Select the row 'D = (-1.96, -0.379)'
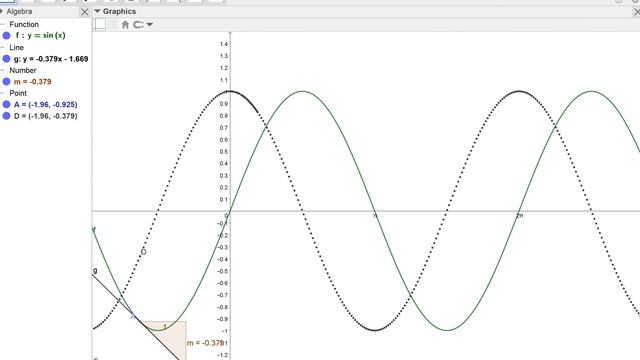 click(x=46, y=116)
